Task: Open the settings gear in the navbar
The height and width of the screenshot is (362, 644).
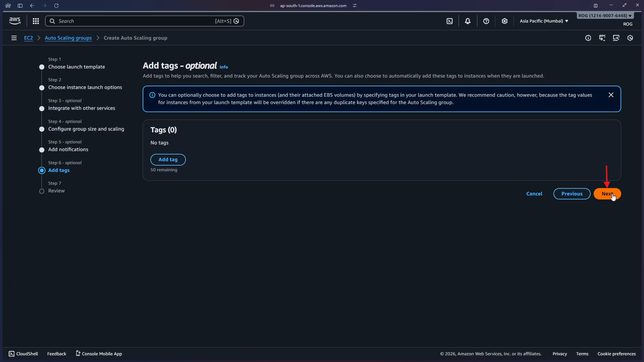Action: pos(505,21)
